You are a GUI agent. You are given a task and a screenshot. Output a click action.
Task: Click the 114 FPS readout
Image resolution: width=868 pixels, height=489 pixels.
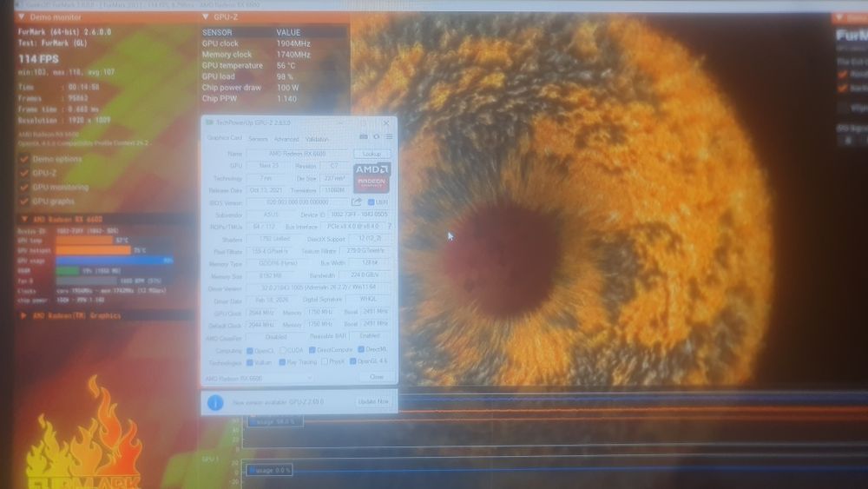click(38, 59)
